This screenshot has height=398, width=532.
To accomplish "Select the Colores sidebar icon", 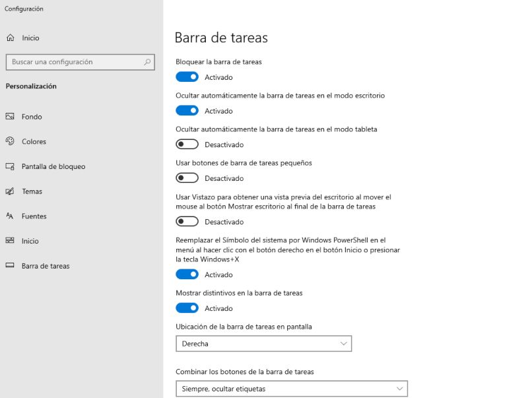I will click(x=11, y=141).
